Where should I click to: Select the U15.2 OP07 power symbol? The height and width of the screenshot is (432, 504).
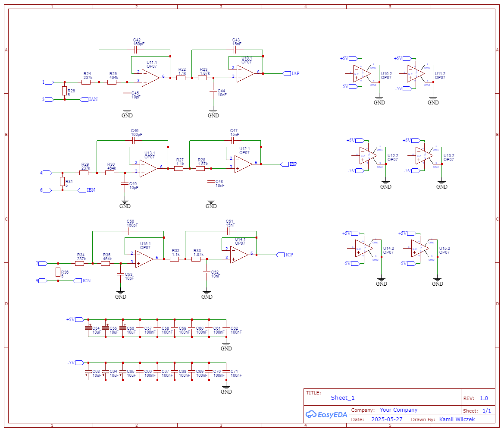(x=420, y=248)
